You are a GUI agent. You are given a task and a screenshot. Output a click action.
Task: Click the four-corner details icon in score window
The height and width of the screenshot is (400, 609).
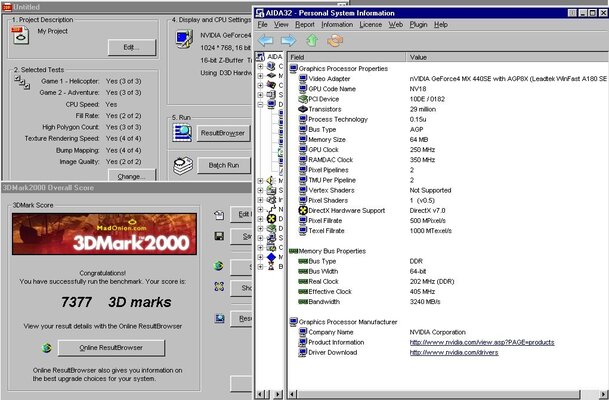tap(219, 287)
